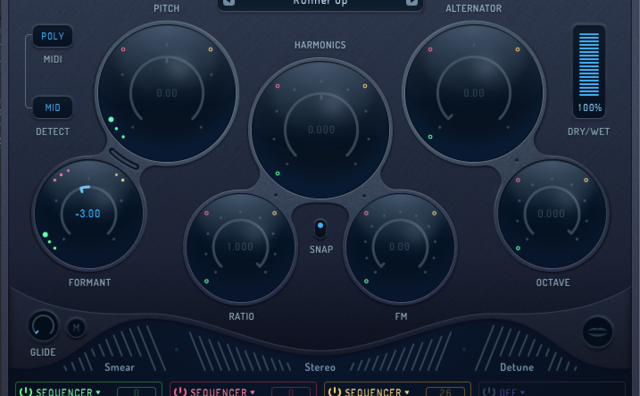Go to the previous preset arrow

tap(229, 2)
